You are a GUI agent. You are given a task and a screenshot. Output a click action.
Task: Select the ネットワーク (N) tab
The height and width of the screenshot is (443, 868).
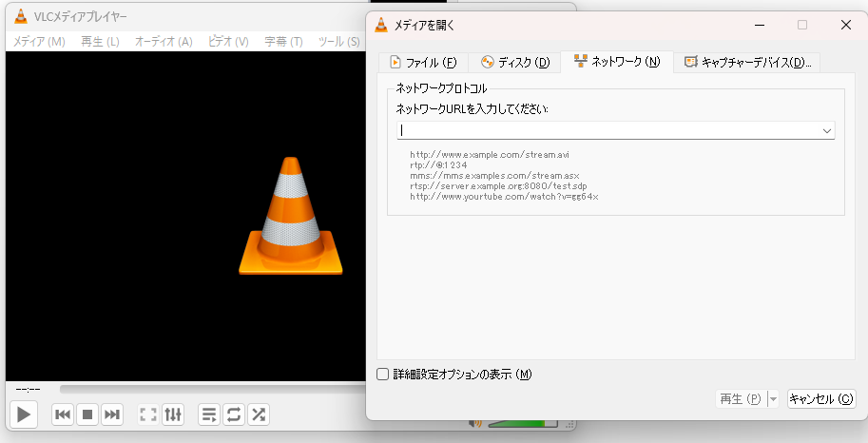[617, 62]
